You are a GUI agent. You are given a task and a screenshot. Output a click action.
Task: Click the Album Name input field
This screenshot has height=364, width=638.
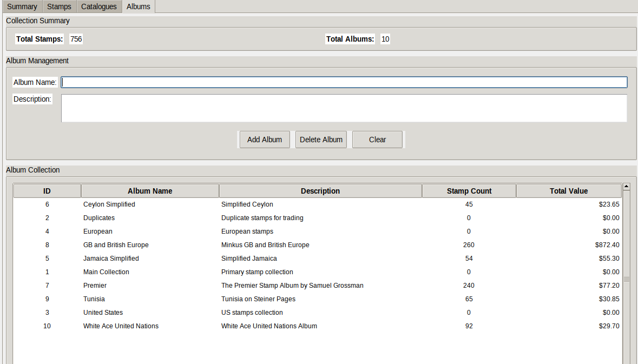(344, 82)
